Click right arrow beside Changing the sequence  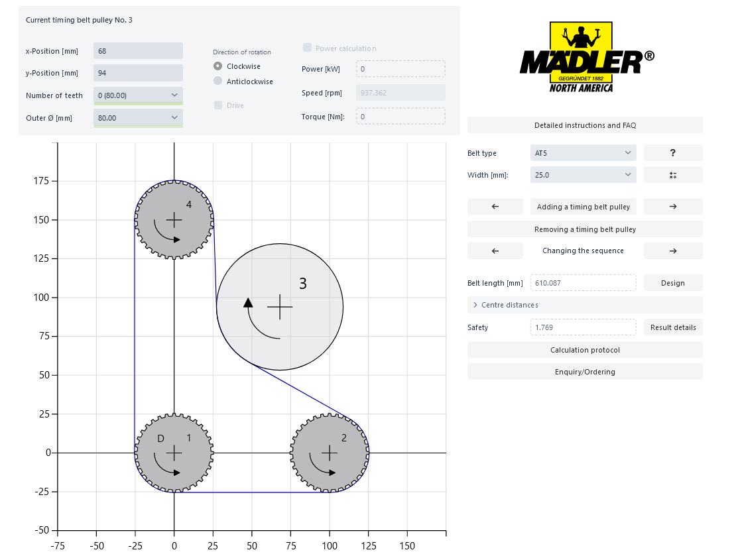point(672,251)
